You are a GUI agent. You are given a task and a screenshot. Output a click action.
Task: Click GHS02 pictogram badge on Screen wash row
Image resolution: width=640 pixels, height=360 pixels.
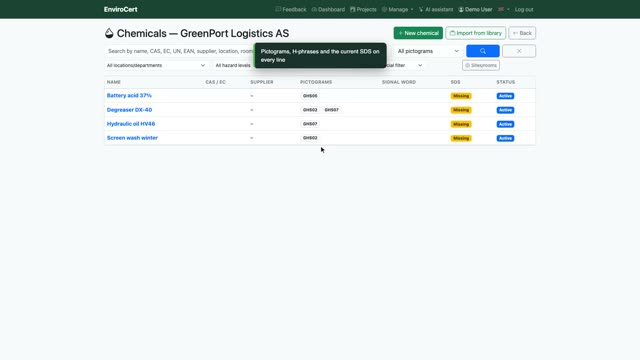coord(310,138)
